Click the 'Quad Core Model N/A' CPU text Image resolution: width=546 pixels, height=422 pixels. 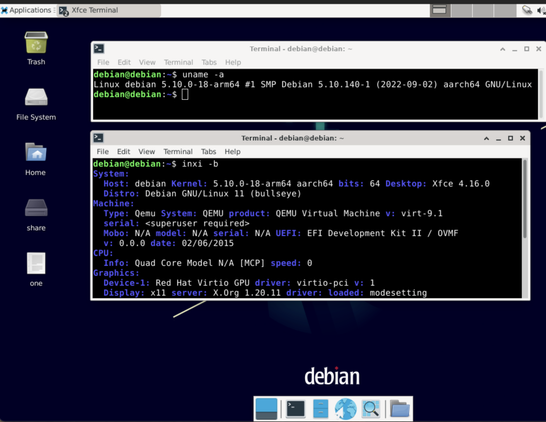pyautogui.click(x=184, y=263)
